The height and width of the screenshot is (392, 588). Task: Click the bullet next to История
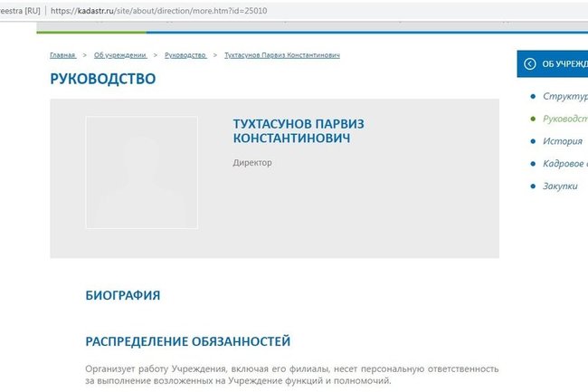tap(531, 141)
